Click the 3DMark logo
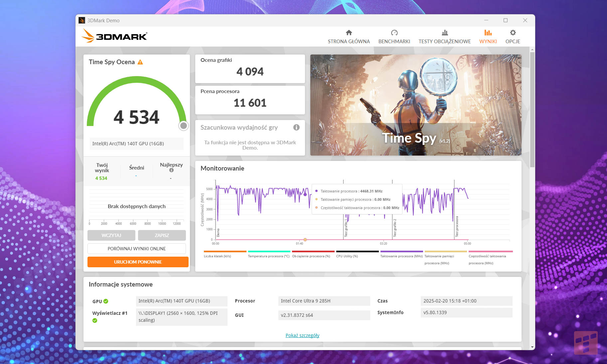 click(114, 36)
